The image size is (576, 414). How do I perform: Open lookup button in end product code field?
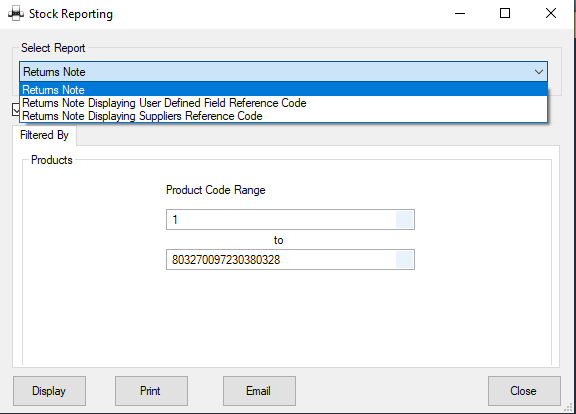(x=404, y=260)
